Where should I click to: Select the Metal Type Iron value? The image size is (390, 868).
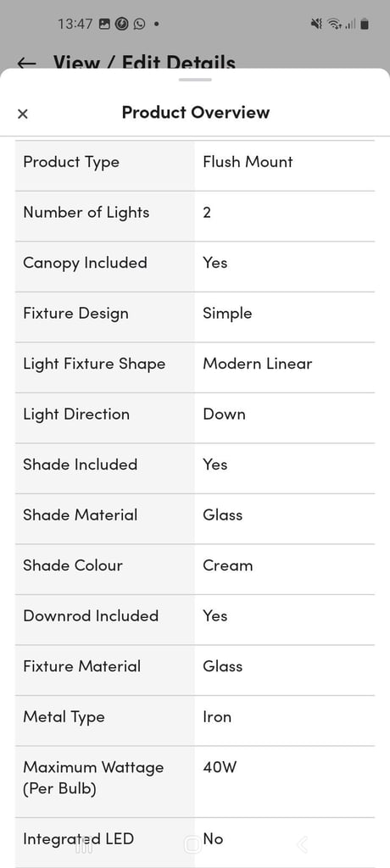pyautogui.click(x=217, y=717)
